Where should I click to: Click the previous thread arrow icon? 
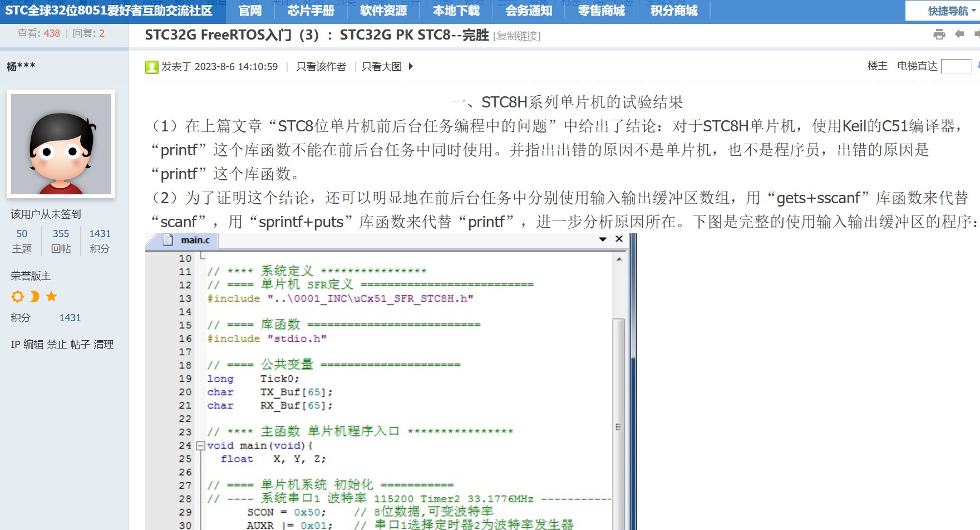click(959, 35)
